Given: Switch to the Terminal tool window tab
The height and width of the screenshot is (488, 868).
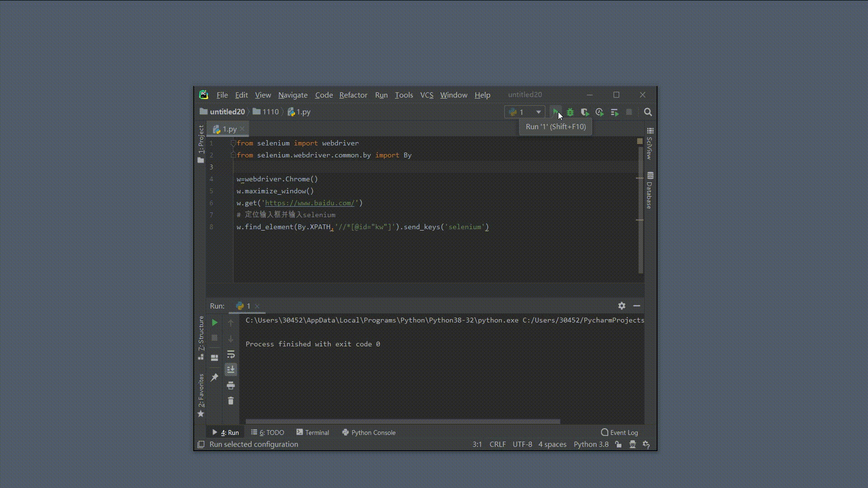Looking at the screenshot, I should (313, 432).
